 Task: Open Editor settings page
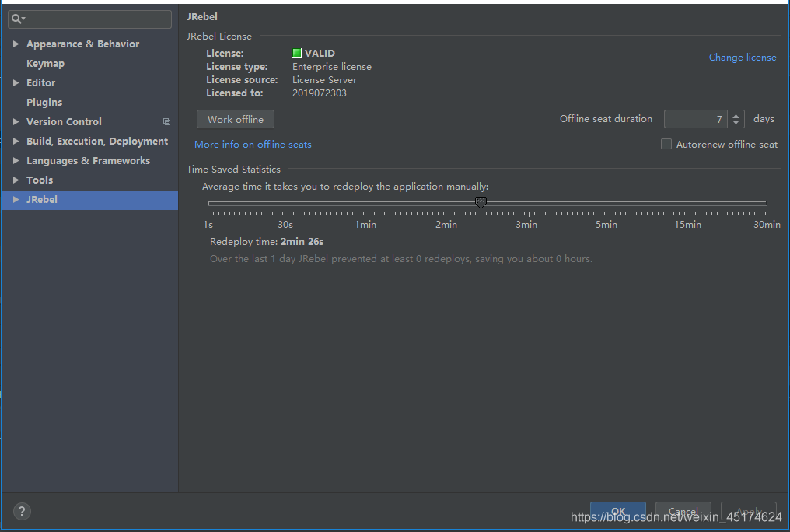click(40, 82)
